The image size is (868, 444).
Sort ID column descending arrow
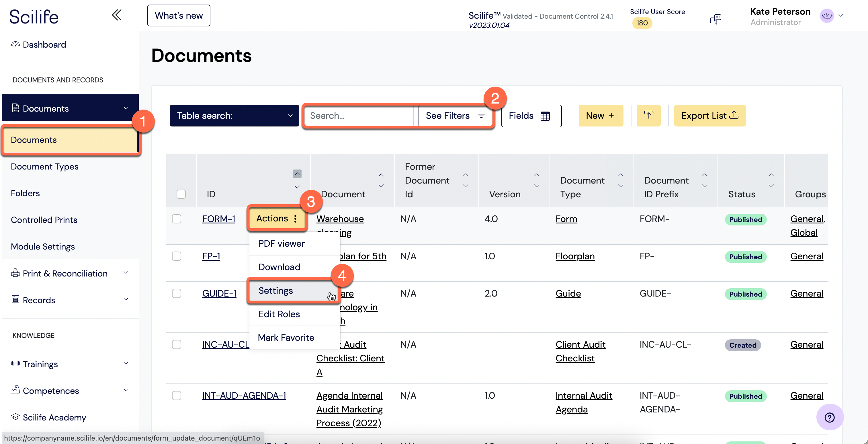tap(297, 186)
